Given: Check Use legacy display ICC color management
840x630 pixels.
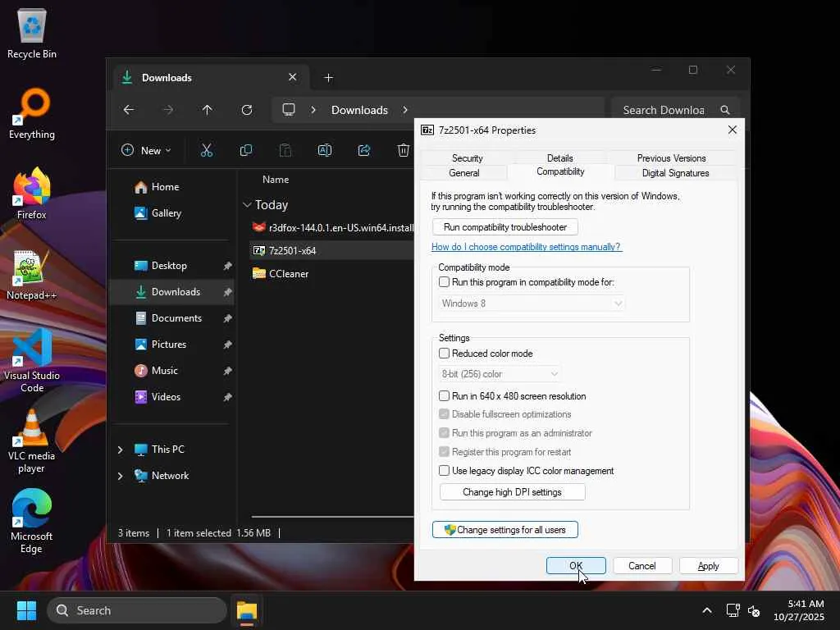Looking at the screenshot, I should click(x=444, y=470).
